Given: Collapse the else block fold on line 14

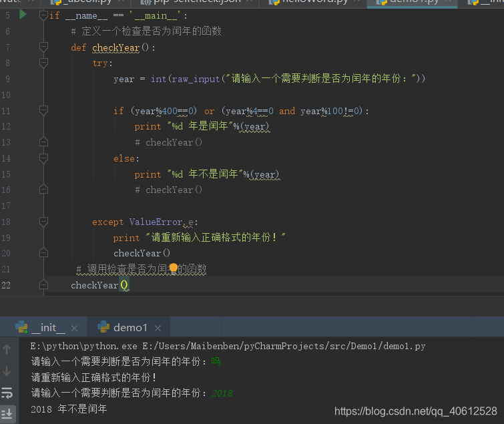Looking at the screenshot, I should (x=43, y=158).
